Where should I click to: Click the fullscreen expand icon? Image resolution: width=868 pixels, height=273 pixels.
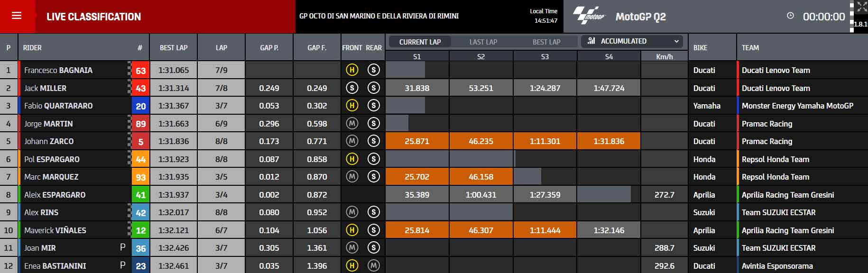coord(862,7)
